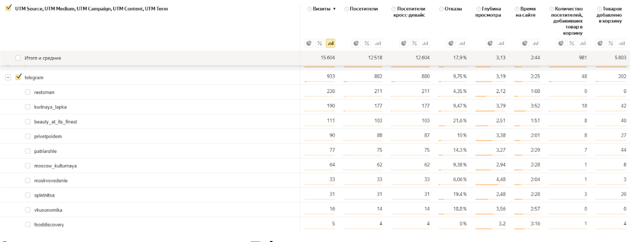Click the beauty_at_its_finest row label
644x242 pixels.
(x=55, y=122)
